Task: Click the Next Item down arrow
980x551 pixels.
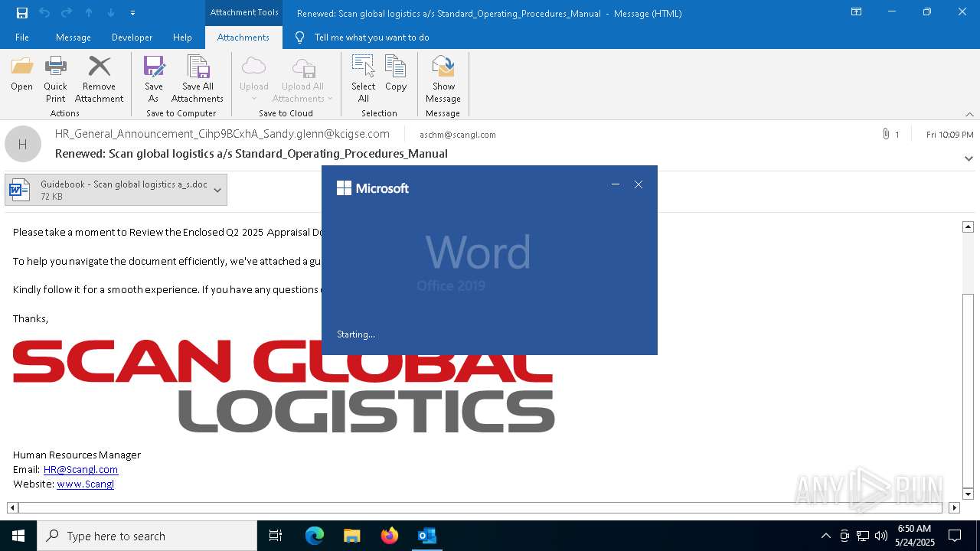Action: point(111,13)
